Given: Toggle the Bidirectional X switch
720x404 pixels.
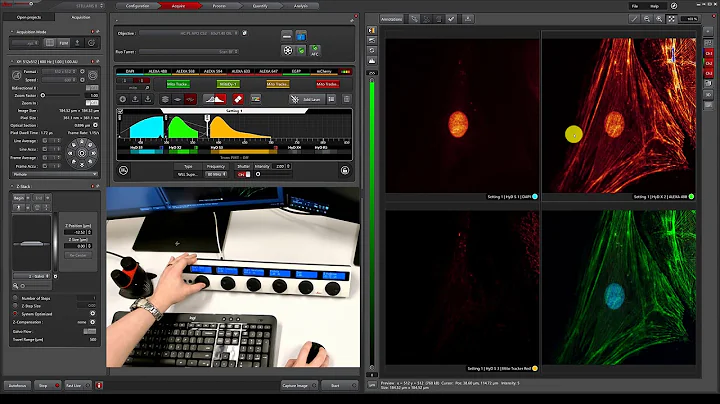Looking at the screenshot, I should tap(92, 88).
